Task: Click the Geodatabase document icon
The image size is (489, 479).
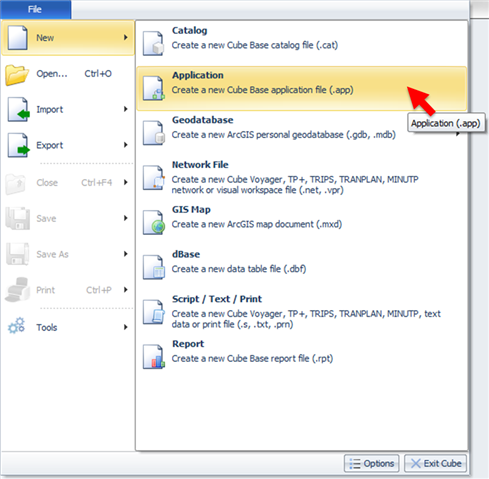Action: click(153, 133)
